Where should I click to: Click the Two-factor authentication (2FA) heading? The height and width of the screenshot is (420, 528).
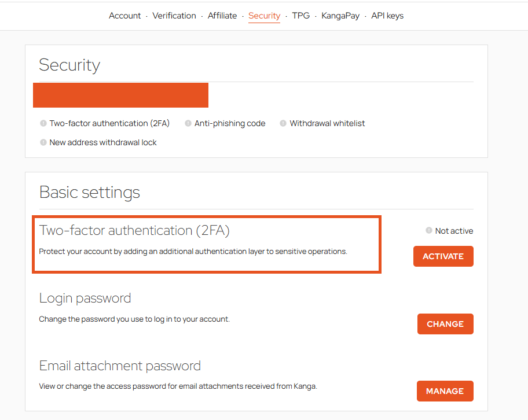[134, 230]
